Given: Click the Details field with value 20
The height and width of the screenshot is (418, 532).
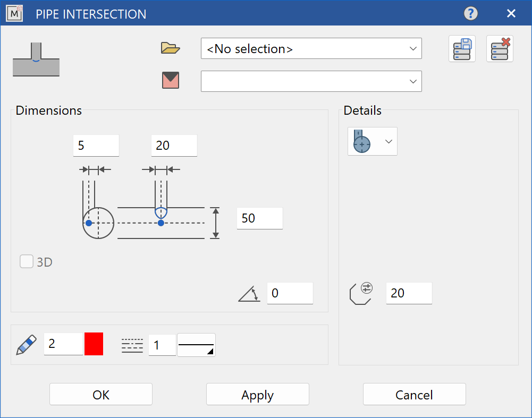Looking at the screenshot, I should click(x=409, y=293).
